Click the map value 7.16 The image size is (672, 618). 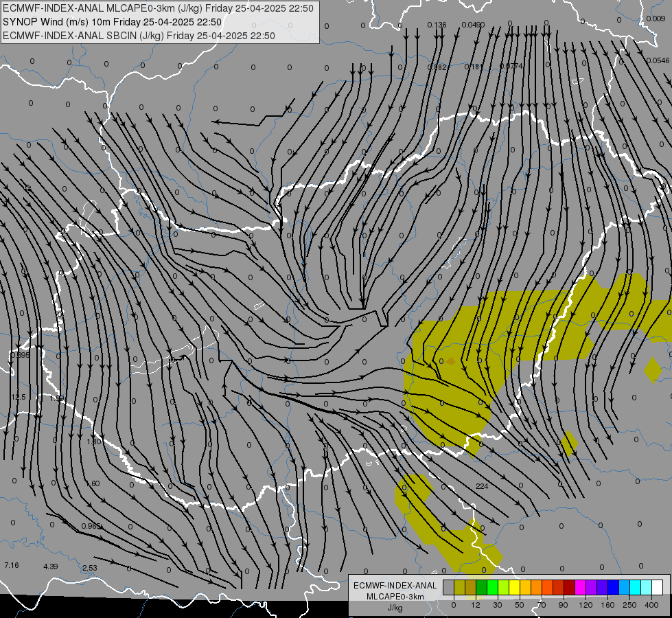12,565
